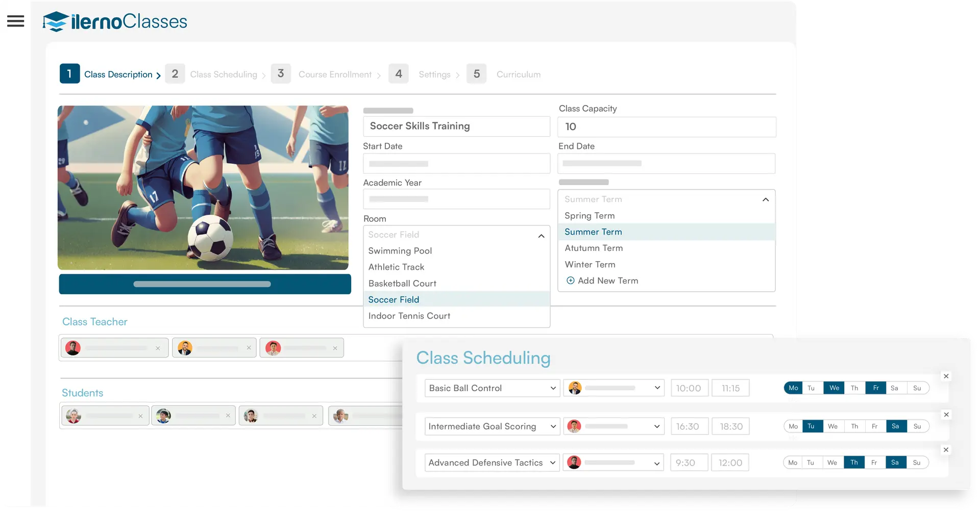Choose Winter Term option
This screenshot has height=512, width=980.
click(x=666, y=265)
